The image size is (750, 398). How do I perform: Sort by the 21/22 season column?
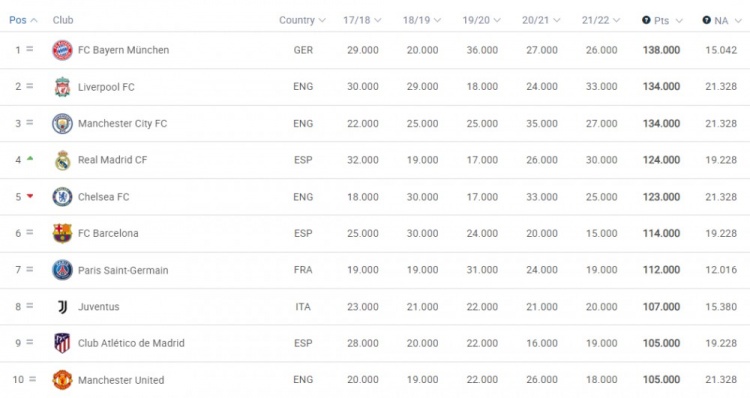(x=601, y=20)
